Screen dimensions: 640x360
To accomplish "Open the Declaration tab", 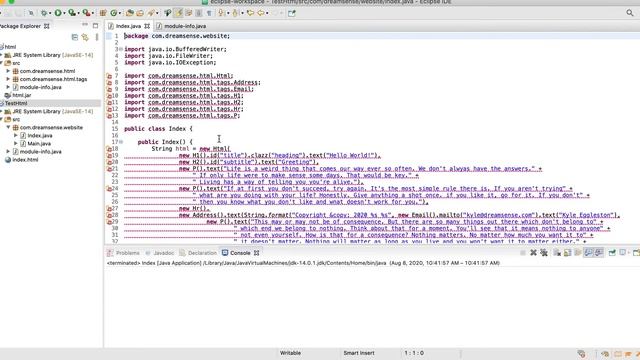I will click(198, 253).
